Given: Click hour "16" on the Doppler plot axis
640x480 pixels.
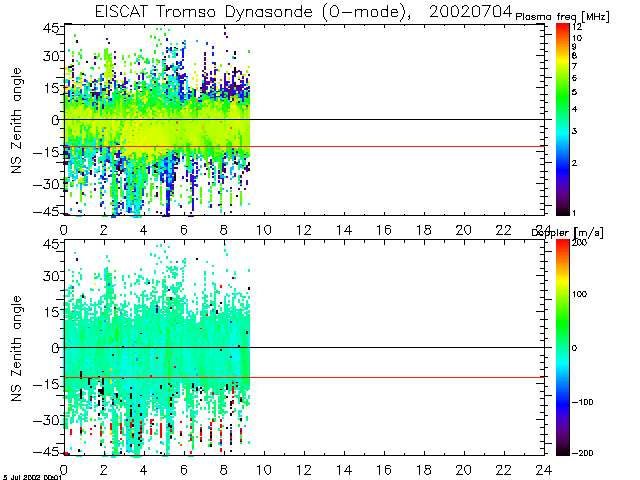Looking at the screenshot, I should click(384, 470).
